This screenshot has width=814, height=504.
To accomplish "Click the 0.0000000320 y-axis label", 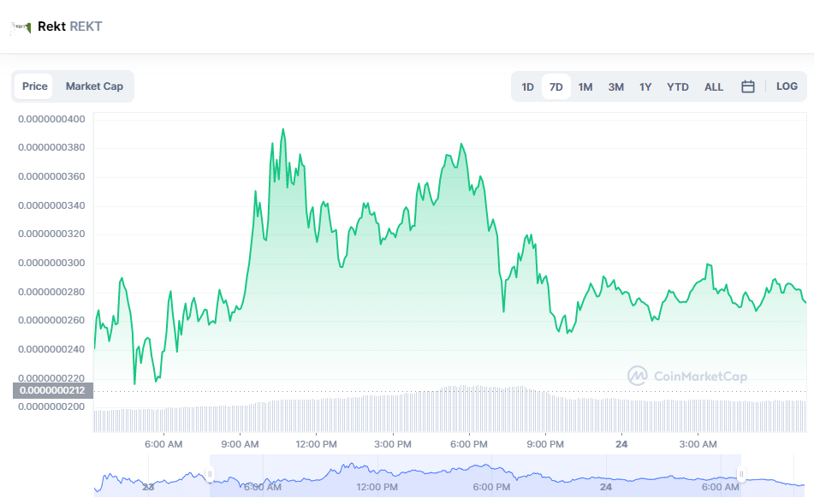I will pos(51,234).
